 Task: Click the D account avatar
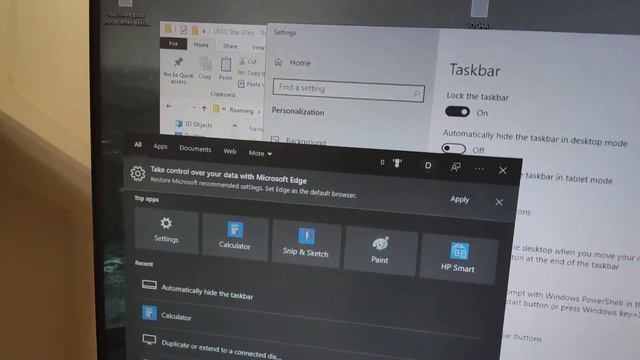click(428, 165)
